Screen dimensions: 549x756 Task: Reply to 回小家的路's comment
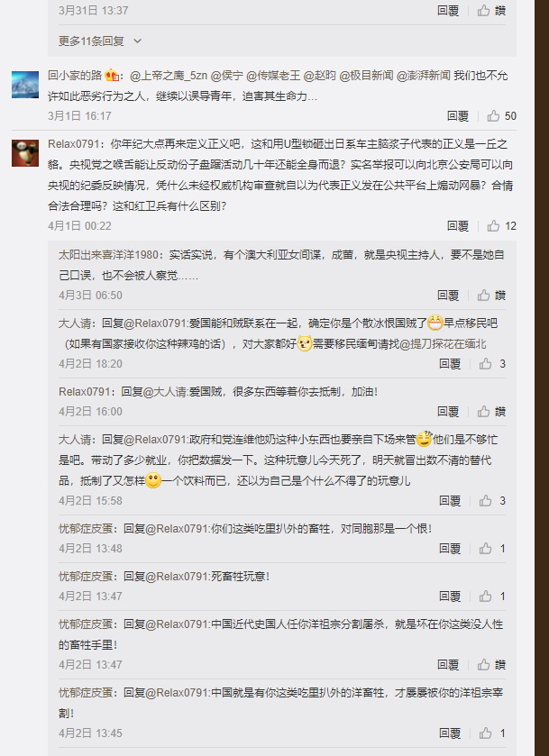tap(457, 115)
